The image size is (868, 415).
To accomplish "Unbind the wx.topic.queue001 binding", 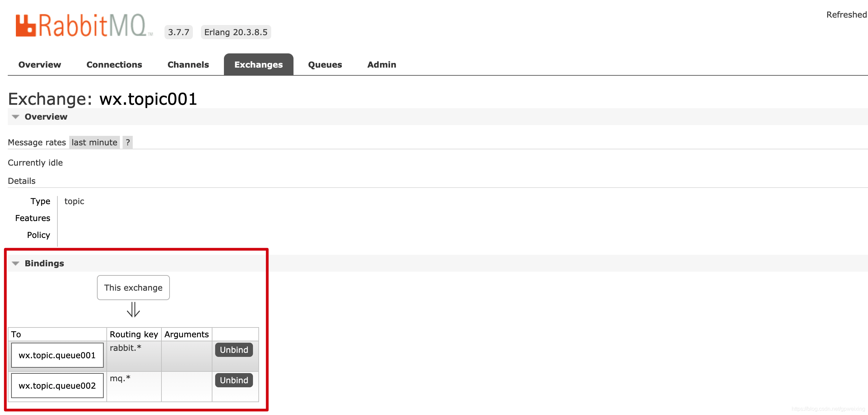I will 234,350.
